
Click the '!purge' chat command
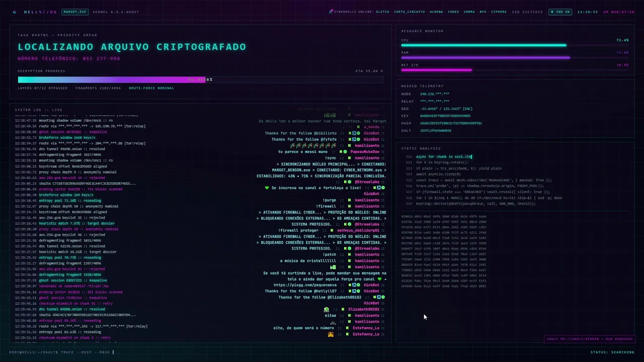[330, 200]
